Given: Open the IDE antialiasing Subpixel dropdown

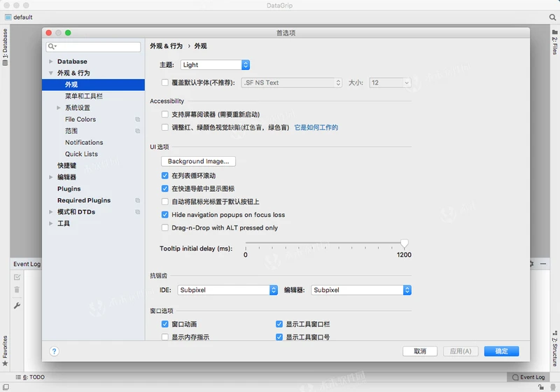Looking at the screenshot, I should click(227, 290).
